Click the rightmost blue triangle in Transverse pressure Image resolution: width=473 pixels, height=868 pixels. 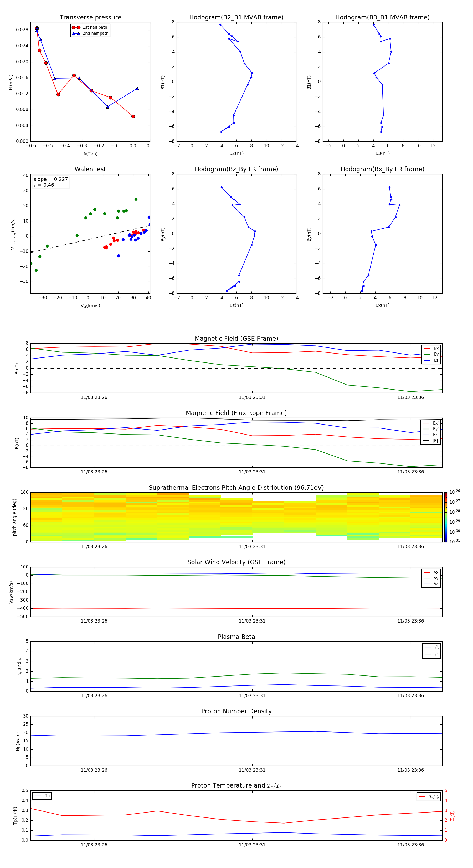click(137, 89)
